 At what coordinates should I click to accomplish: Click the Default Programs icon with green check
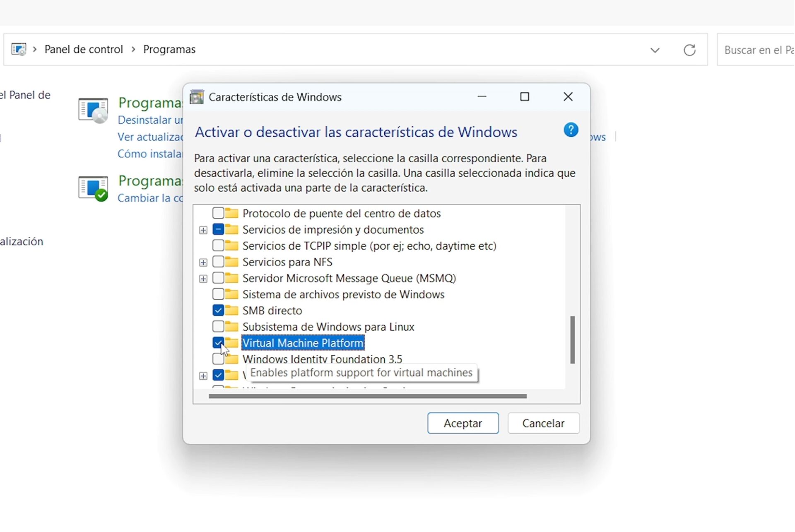(x=93, y=188)
